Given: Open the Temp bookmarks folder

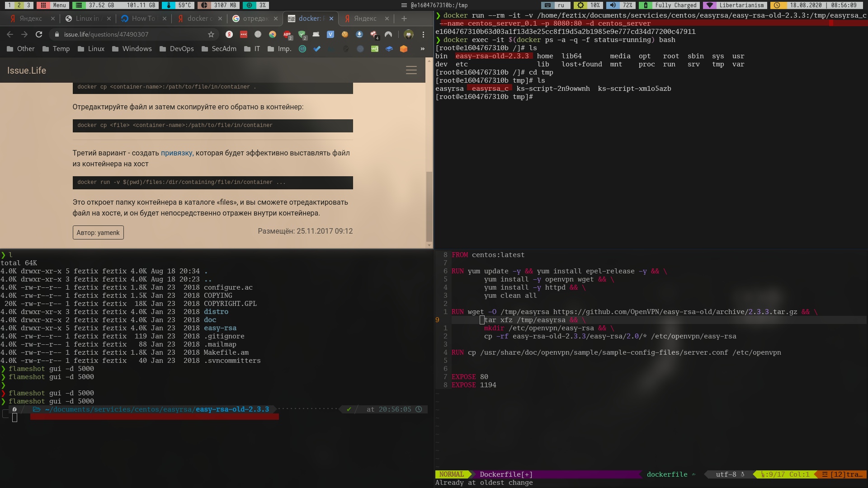Looking at the screenshot, I should [x=56, y=49].
